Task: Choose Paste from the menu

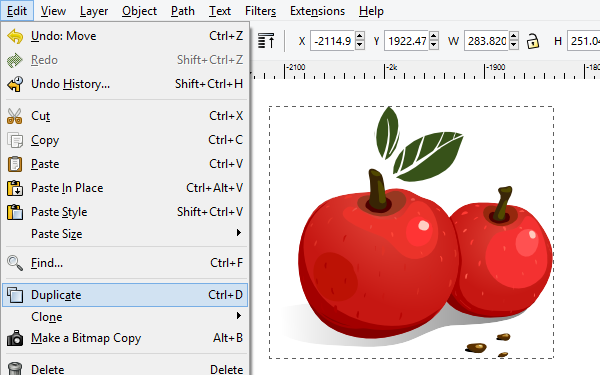Action: [x=125, y=164]
